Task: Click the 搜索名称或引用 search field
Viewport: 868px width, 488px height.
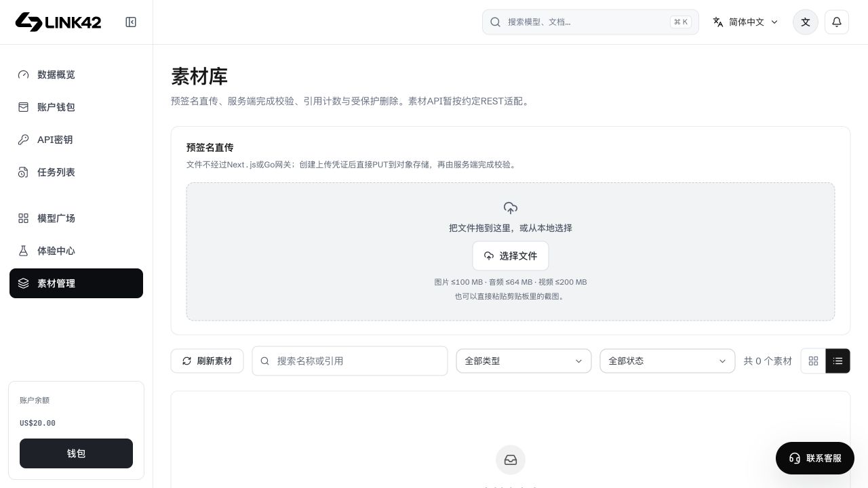Action: [x=350, y=361]
